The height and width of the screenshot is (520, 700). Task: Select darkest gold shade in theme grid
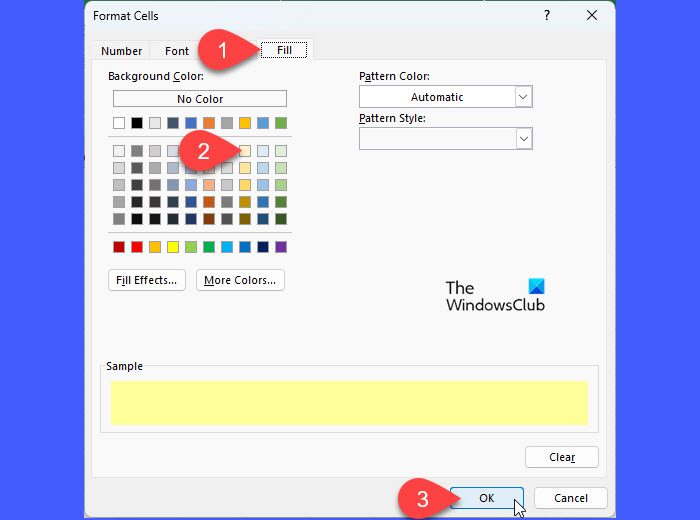point(245,219)
